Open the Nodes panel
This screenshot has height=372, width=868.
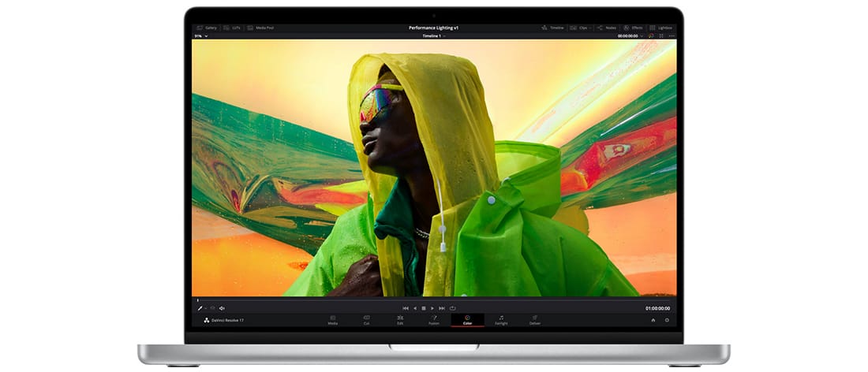coord(607,28)
